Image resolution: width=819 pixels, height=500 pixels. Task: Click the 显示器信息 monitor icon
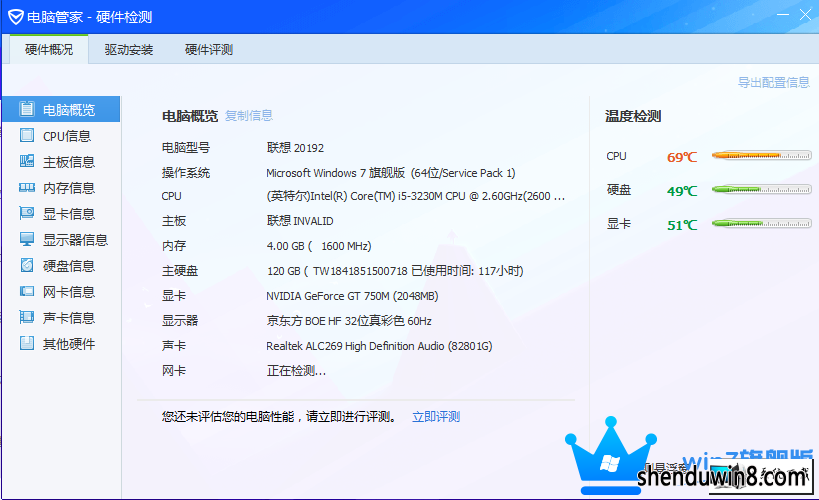click(27, 239)
